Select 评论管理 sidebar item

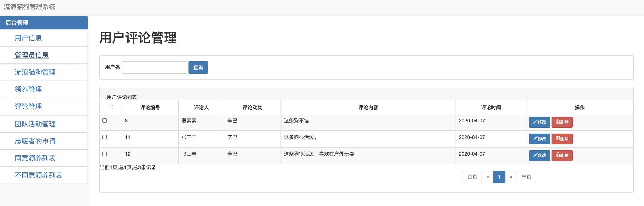(x=28, y=107)
